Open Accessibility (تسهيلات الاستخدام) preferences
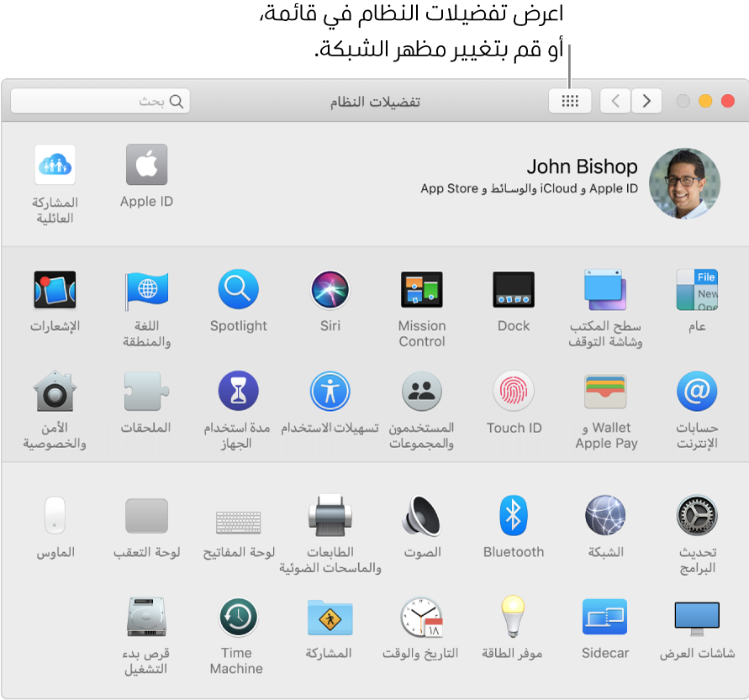 (330, 392)
